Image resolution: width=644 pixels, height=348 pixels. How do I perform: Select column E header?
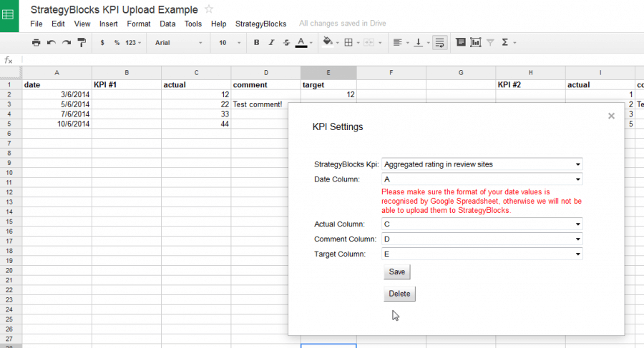pos(328,73)
